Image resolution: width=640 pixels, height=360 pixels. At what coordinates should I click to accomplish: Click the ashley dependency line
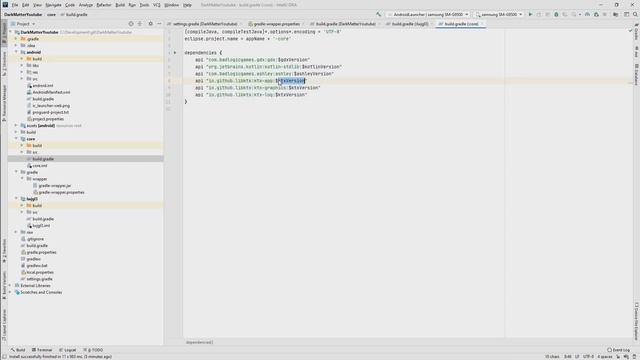point(264,74)
